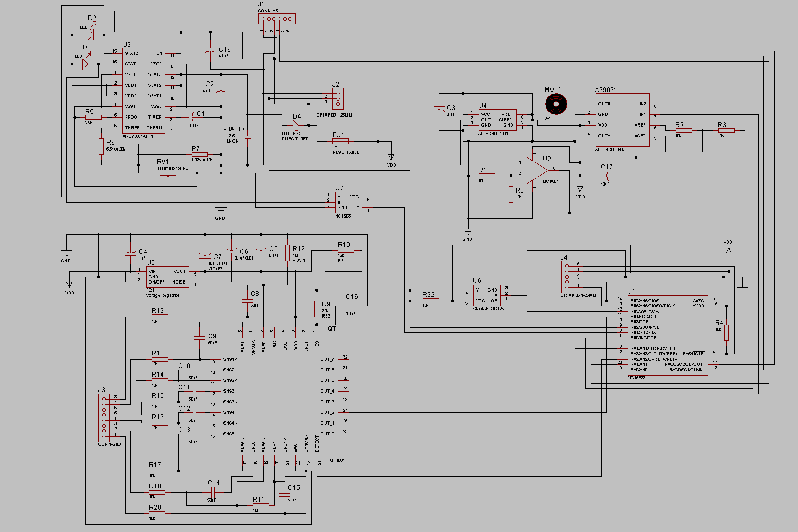Select the MOT1 motor symbol
The height and width of the screenshot is (532, 798).
pyautogui.click(x=555, y=104)
